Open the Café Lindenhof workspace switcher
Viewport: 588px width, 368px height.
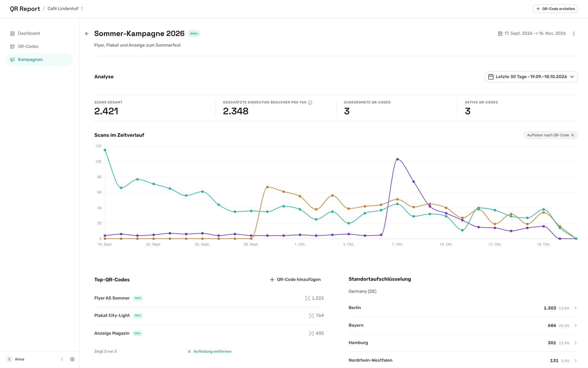65,9
